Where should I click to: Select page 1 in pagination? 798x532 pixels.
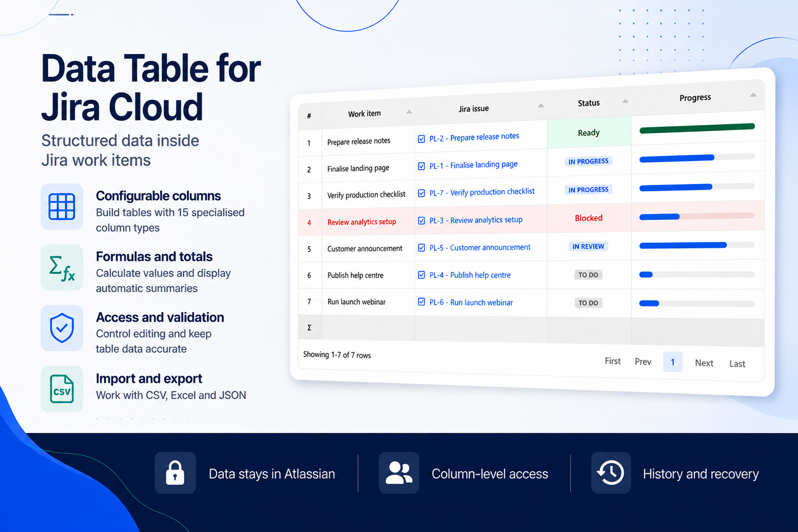[x=673, y=362]
